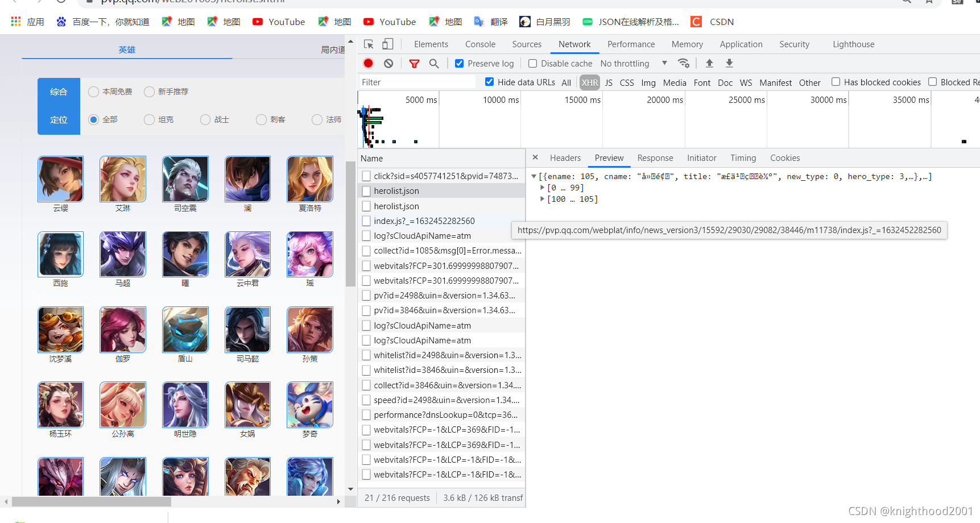This screenshot has height=523, width=980.
Task: Import HAR file upload icon
Action: pos(709,63)
